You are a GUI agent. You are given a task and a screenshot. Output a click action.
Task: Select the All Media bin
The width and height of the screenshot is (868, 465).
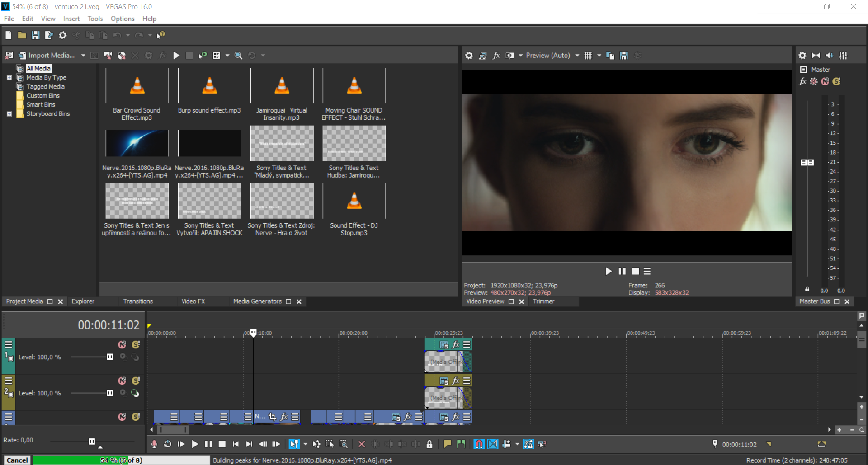[x=38, y=69]
